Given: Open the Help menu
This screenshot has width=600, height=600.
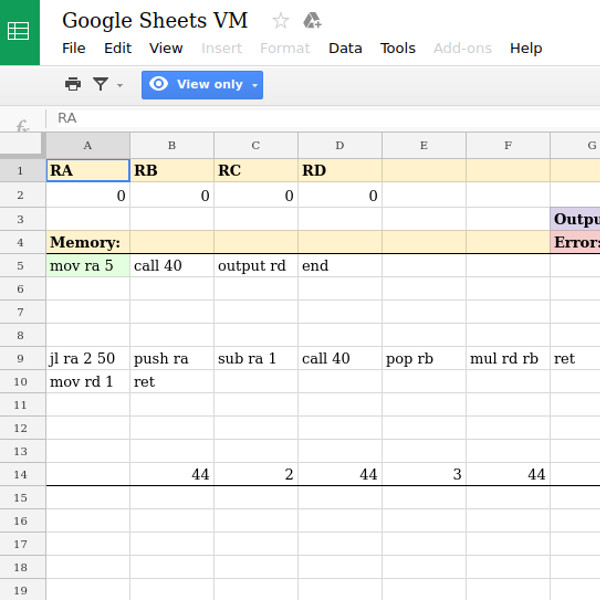Looking at the screenshot, I should (525, 48).
